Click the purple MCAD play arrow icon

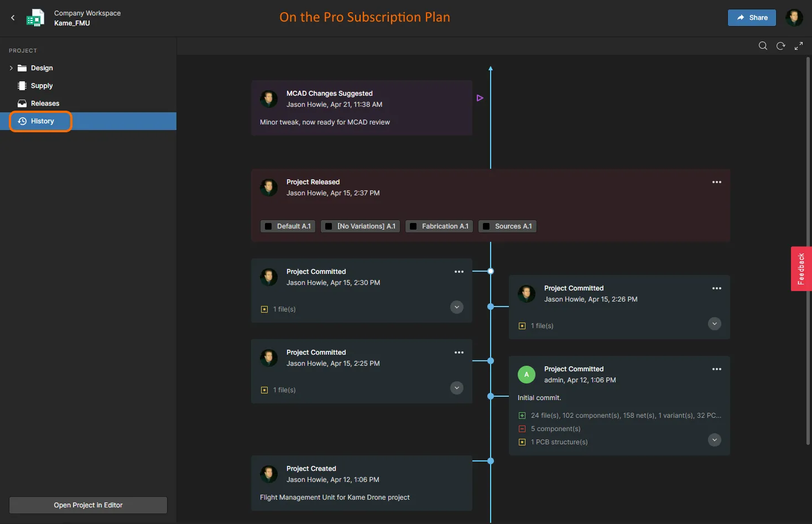[480, 98]
